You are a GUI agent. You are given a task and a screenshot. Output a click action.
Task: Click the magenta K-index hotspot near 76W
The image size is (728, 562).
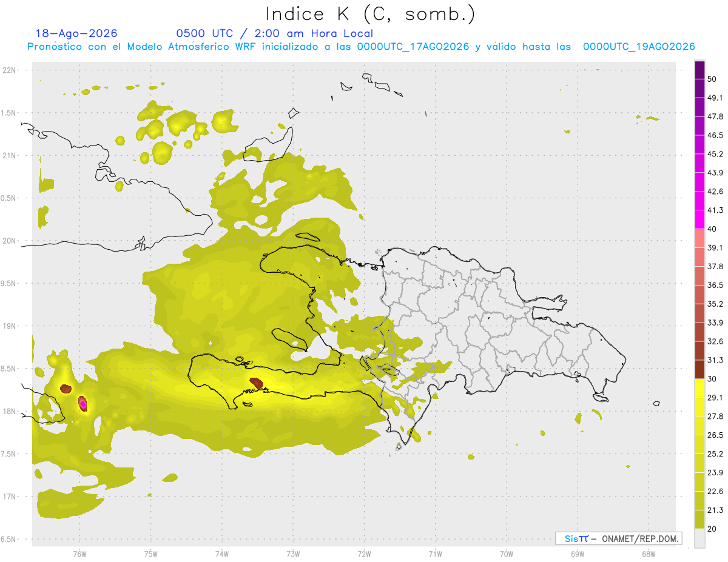tap(83, 403)
